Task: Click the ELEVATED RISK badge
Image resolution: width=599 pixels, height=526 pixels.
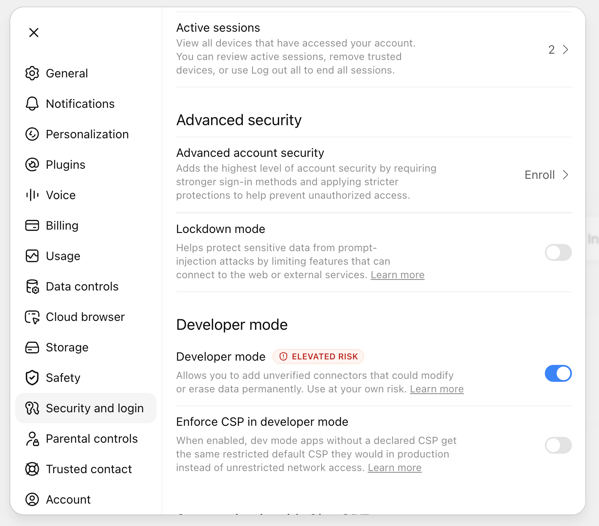Action: coord(318,356)
